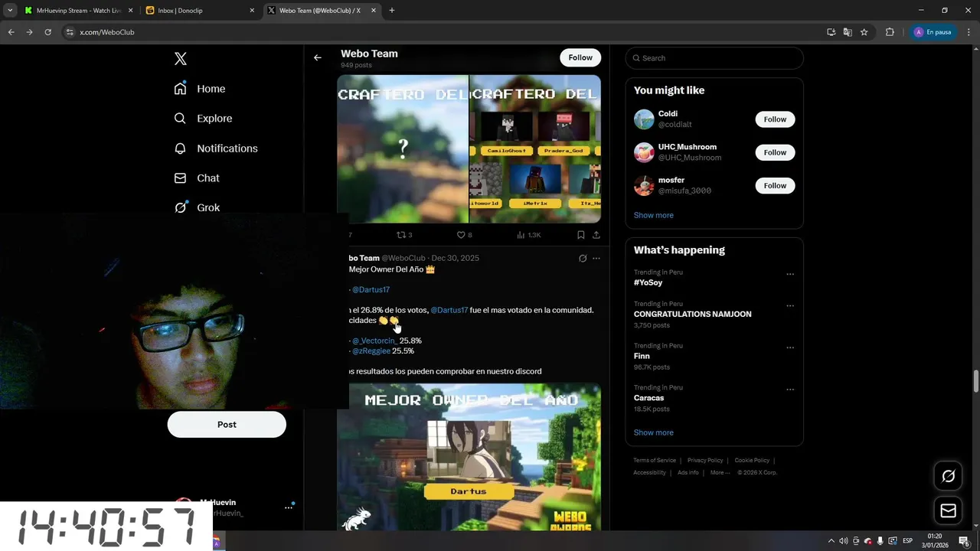Image resolution: width=980 pixels, height=551 pixels.
Task: Open Grok in the sidebar
Action: (x=197, y=207)
